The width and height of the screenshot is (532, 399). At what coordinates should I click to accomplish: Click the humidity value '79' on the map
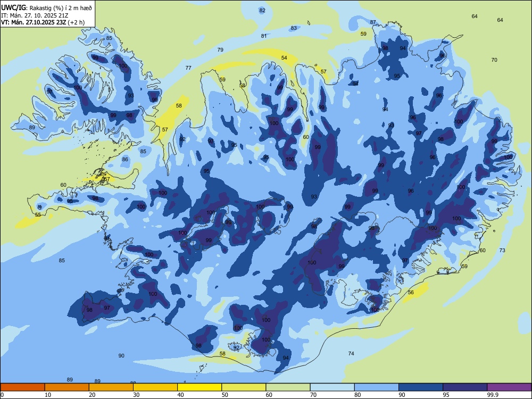tap(221, 50)
